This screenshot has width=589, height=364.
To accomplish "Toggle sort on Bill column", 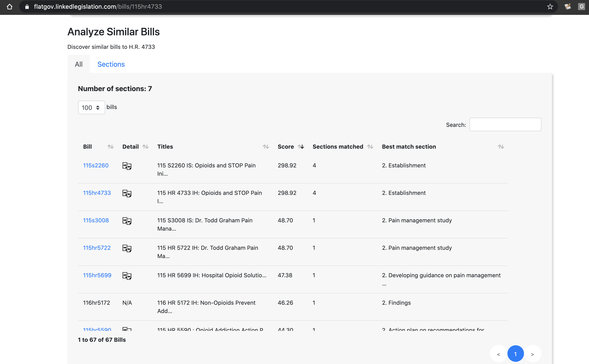I will tap(110, 147).
